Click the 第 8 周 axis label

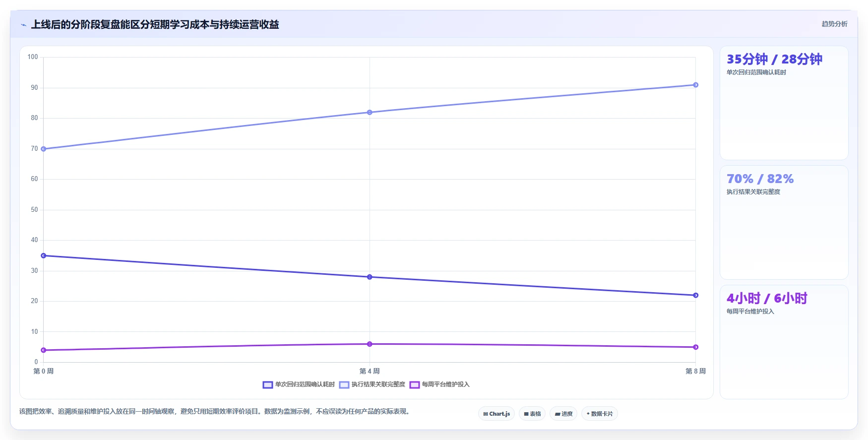(x=695, y=371)
